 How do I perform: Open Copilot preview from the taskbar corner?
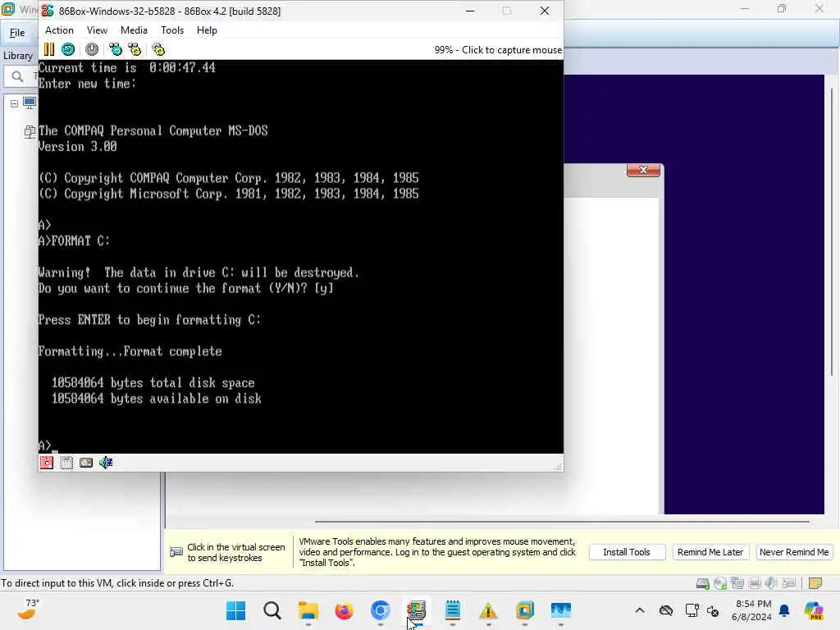click(x=814, y=610)
